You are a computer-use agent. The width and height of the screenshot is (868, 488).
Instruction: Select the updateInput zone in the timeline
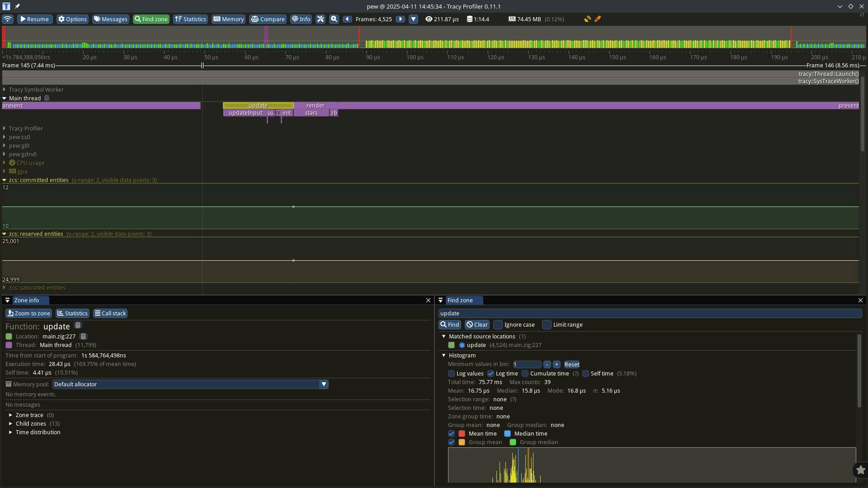[x=245, y=113]
